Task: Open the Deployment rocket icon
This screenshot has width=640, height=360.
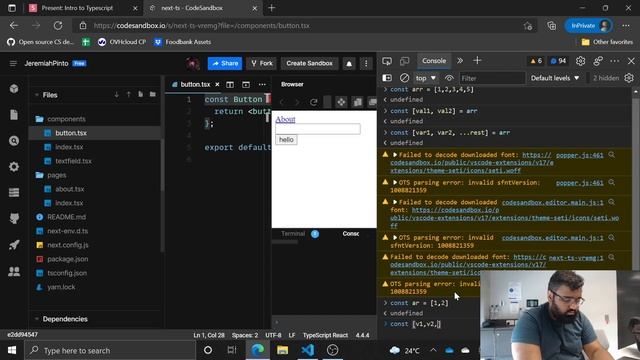Action: tap(14, 244)
